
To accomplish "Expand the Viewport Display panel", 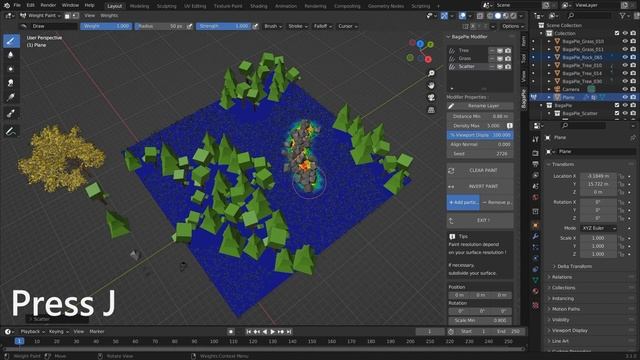I will click(570, 330).
